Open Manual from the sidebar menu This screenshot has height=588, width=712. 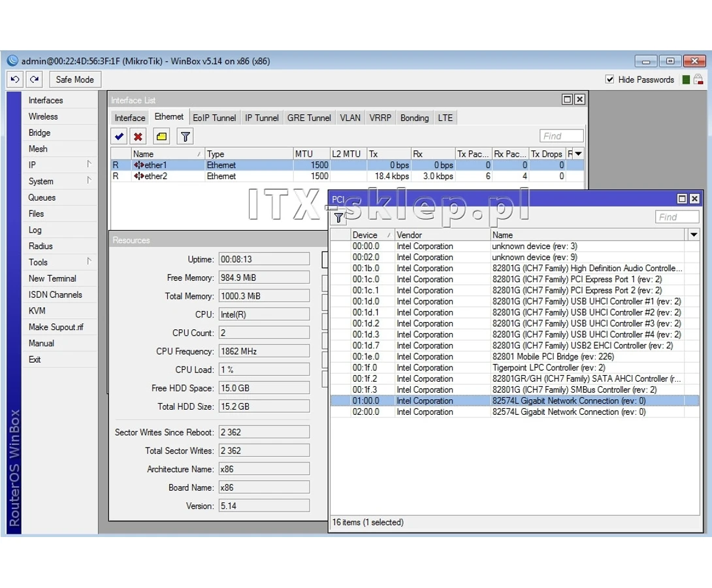[x=59, y=343]
